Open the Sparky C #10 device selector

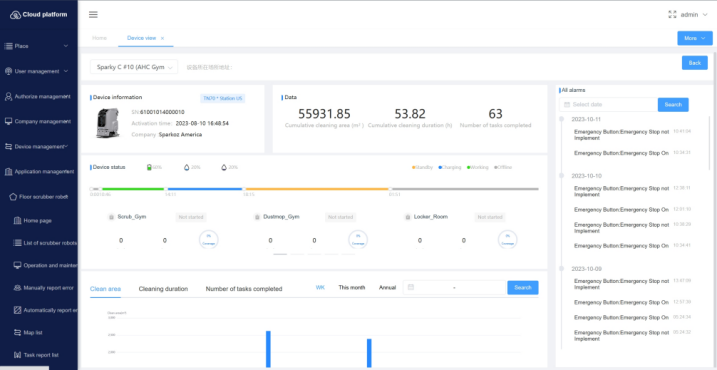(x=134, y=67)
